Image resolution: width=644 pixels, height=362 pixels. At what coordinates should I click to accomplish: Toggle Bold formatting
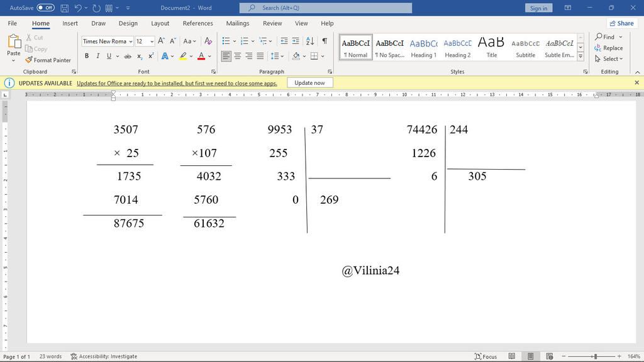tap(87, 56)
